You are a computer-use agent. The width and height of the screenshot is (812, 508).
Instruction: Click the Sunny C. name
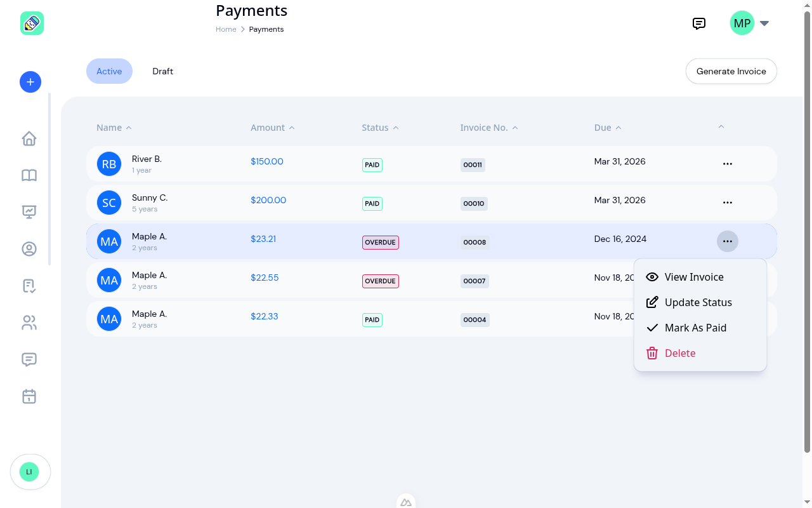pos(150,197)
